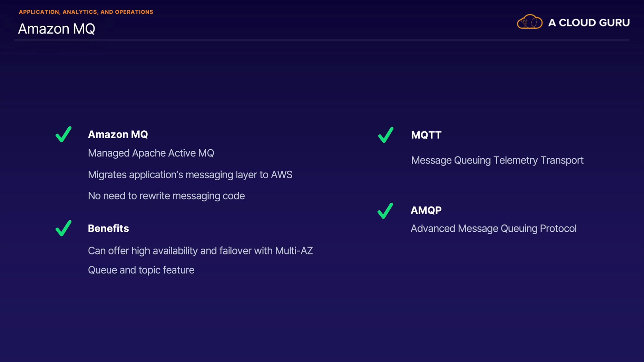This screenshot has width=644, height=362.
Task: Click the Migrates application's messaging layer text
Action: (190, 175)
